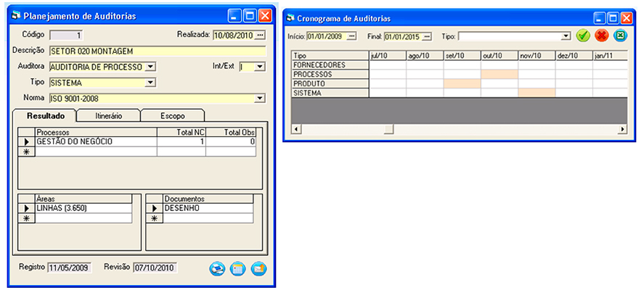Open the calendar icon beside the printer icon
The width and height of the screenshot is (644, 290).
pyautogui.click(x=238, y=269)
